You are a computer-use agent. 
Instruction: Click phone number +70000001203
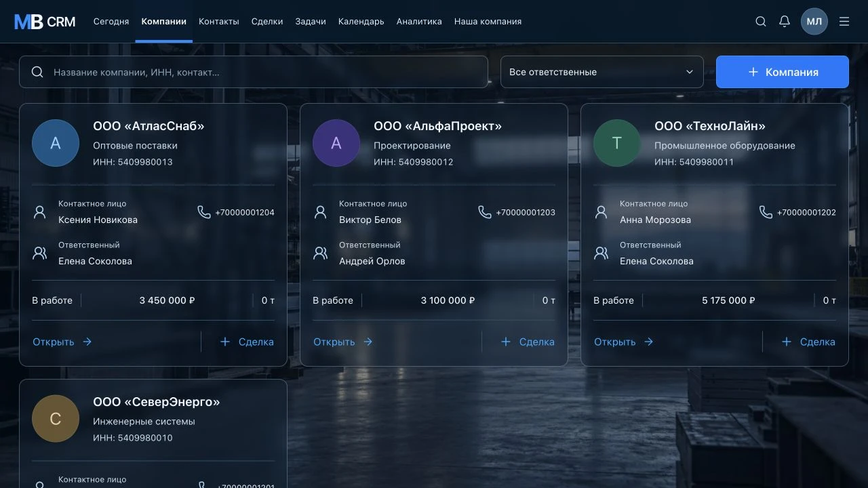(526, 213)
